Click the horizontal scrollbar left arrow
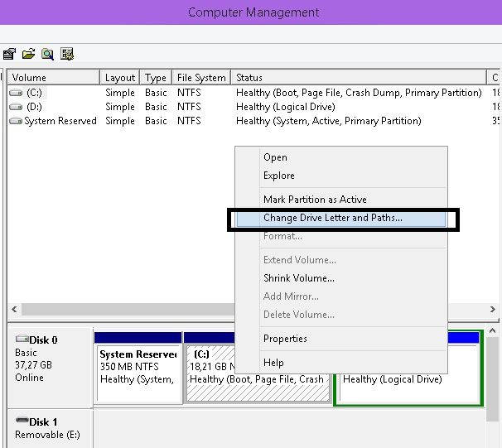The image size is (502, 448). tap(14, 310)
